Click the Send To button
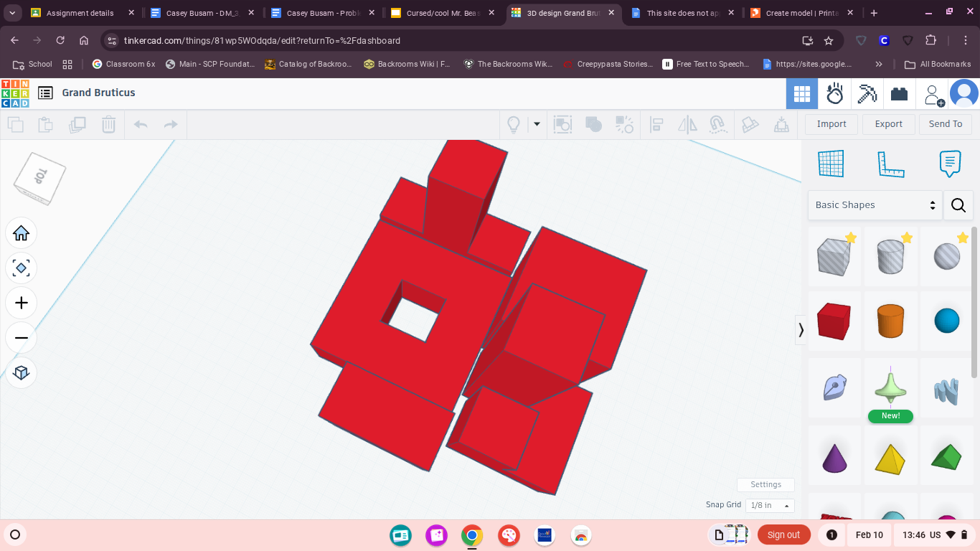980x551 pixels. [x=946, y=124]
